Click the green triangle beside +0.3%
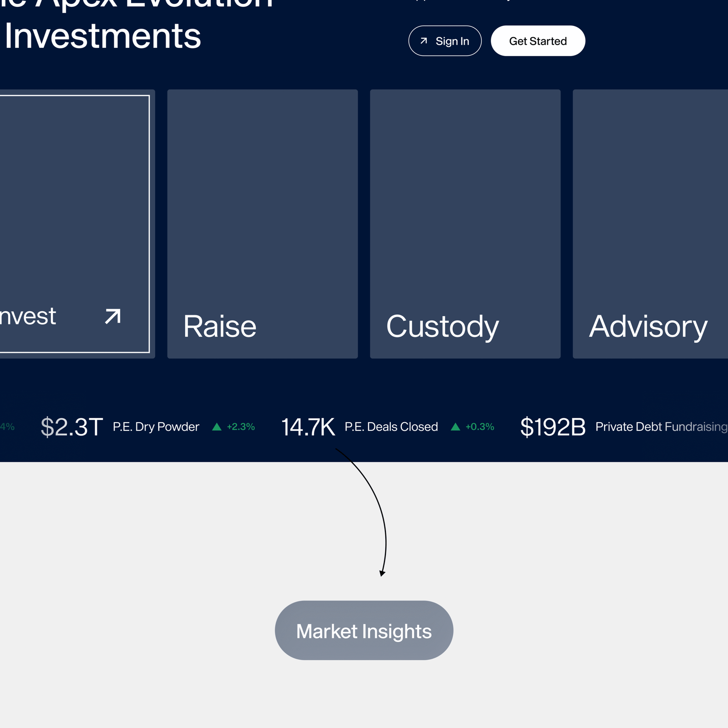Screen dimensions: 728x728 (455, 427)
